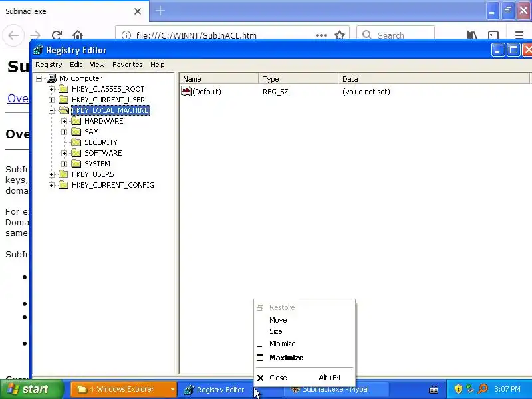Click the open HKEY_LOCAL_MACHINE folder icon

coord(64,110)
